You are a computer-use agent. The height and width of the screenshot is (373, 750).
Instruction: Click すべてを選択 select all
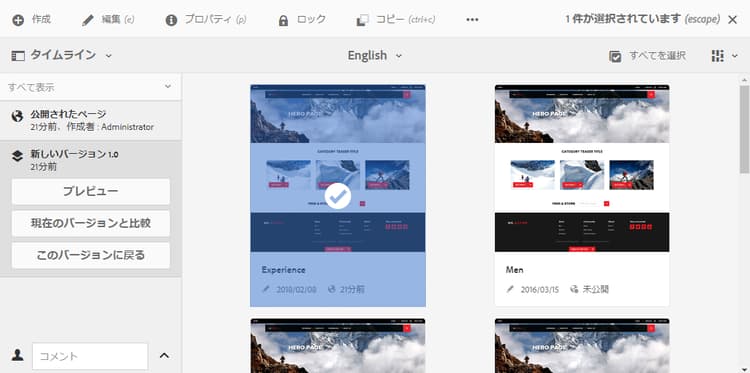coord(647,56)
